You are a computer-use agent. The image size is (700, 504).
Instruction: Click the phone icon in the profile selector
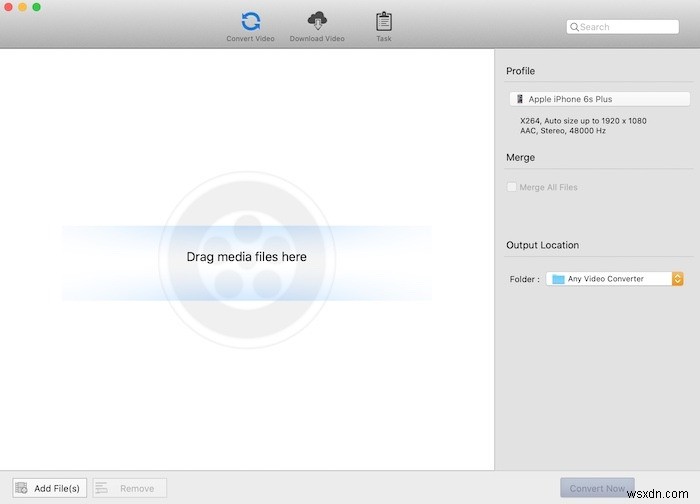pyautogui.click(x=520, y=99)
